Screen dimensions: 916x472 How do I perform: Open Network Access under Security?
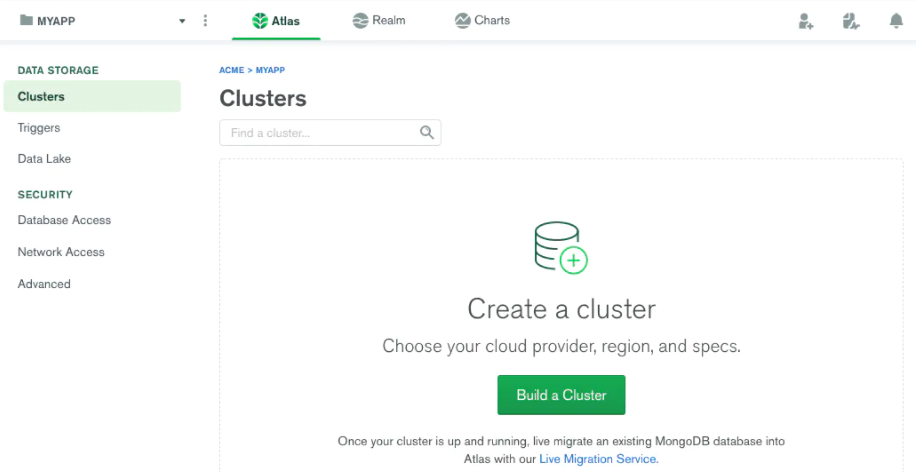click(x=61, y=252)
